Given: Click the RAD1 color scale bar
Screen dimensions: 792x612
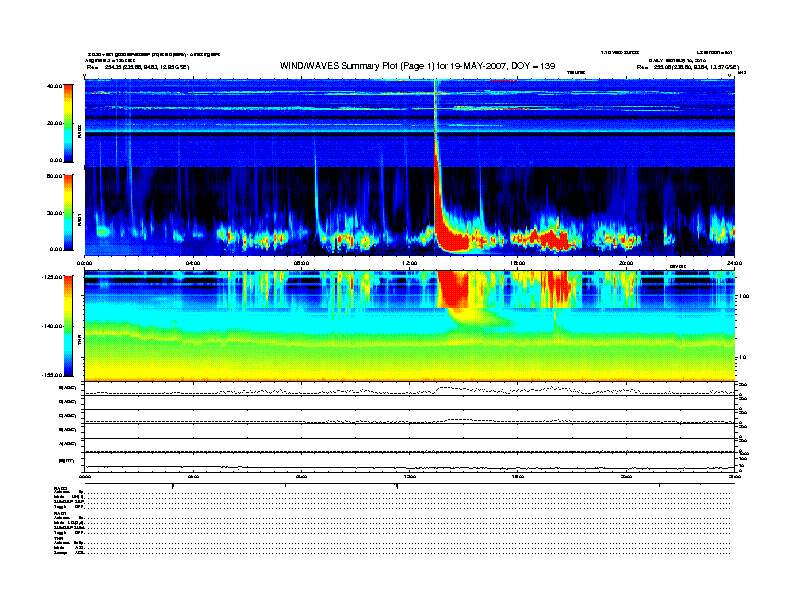Looking at the screenshot, I should (x=69, y=211).
